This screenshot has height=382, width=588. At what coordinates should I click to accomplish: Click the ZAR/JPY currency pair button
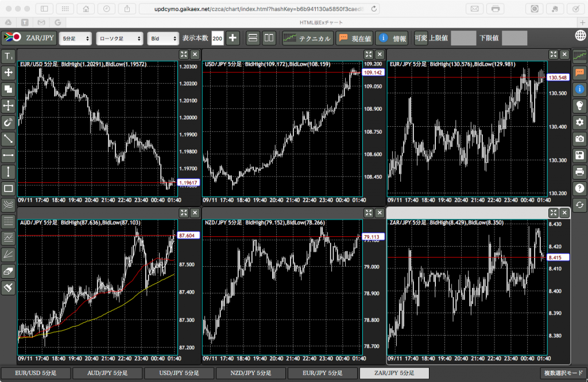[28, 38]
